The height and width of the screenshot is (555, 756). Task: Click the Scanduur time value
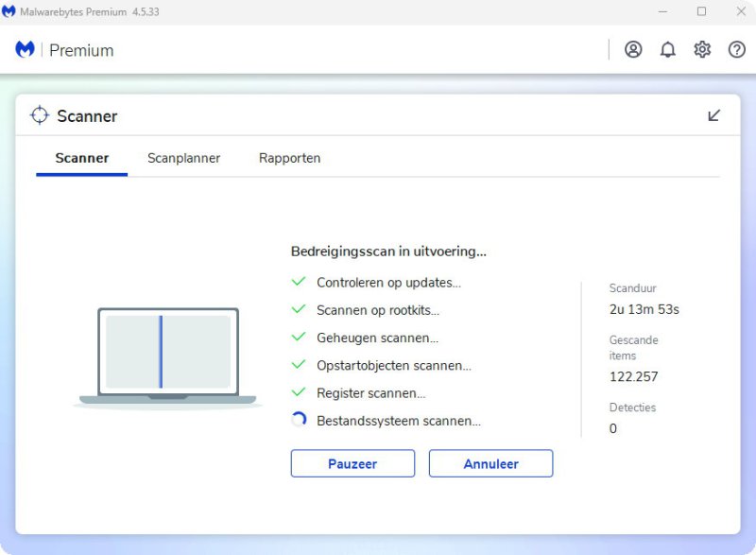[644, 309]
